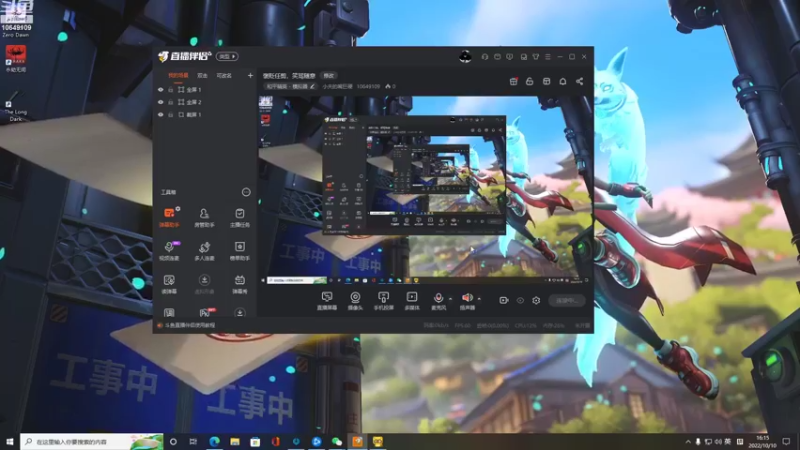The image size is (800, 450).
Task: Open the tool to the right of 多人连麦
Action: [x=239, y=251]
